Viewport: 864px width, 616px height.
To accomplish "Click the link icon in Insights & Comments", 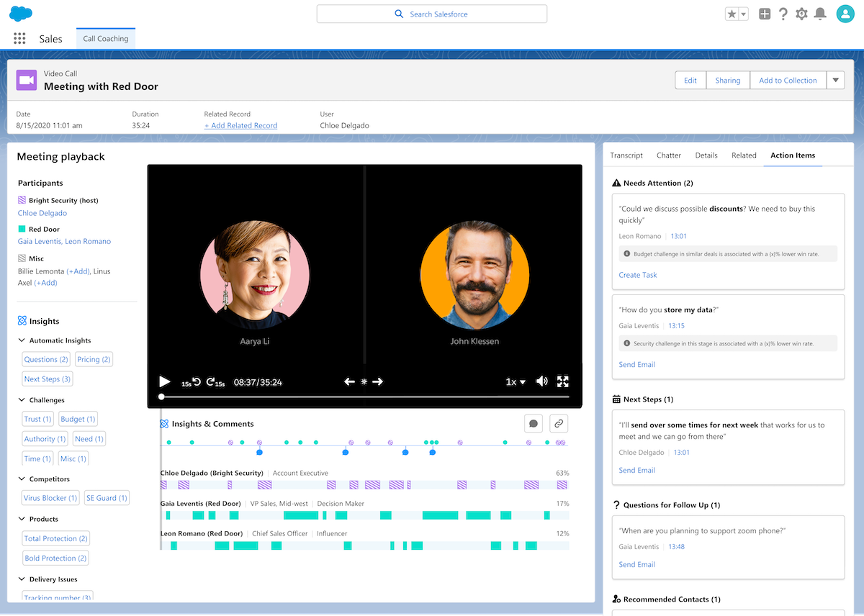I will coord(559,423).
